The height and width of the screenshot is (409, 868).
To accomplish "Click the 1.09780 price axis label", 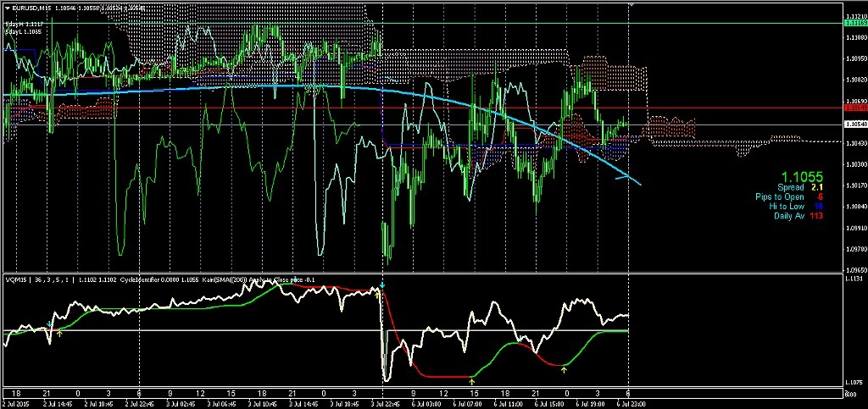I will pos(855,249).
